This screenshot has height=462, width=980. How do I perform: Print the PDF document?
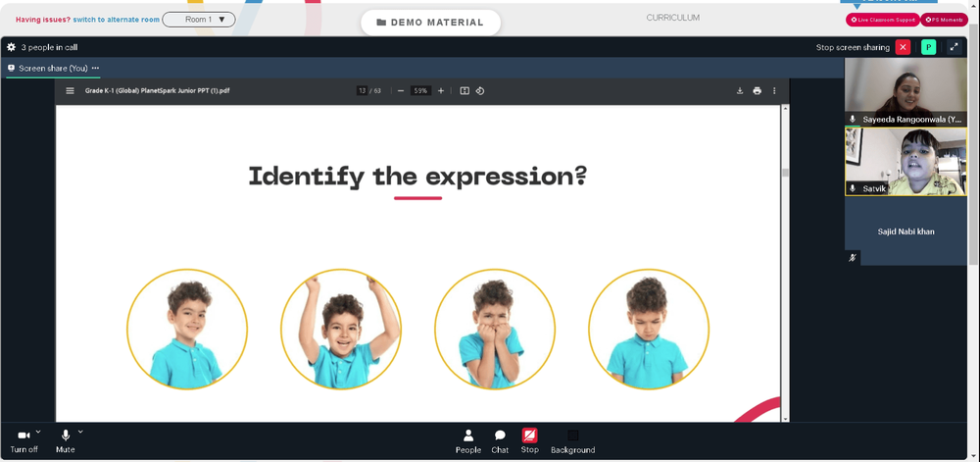pyautogui.click(x=757, y=90)
